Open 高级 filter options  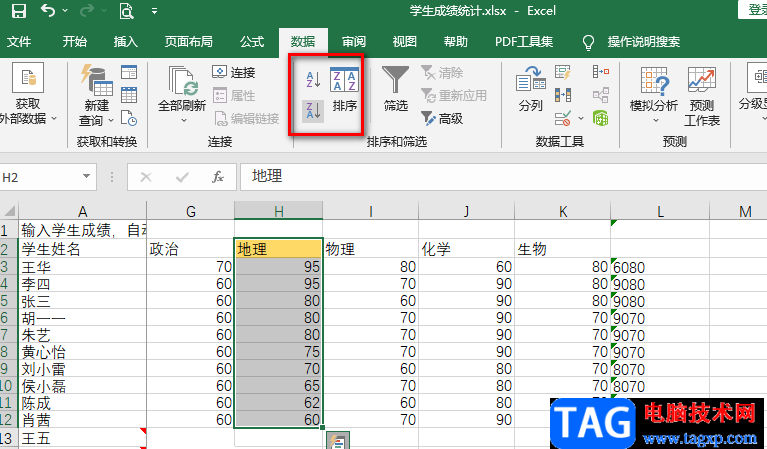point(442,118)
